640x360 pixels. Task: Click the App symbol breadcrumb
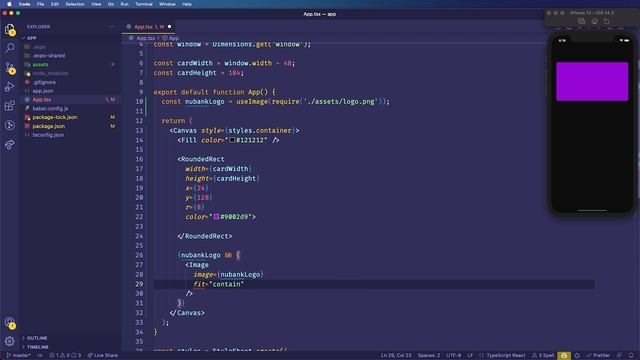pyautogui.click(x=171, y=38)
